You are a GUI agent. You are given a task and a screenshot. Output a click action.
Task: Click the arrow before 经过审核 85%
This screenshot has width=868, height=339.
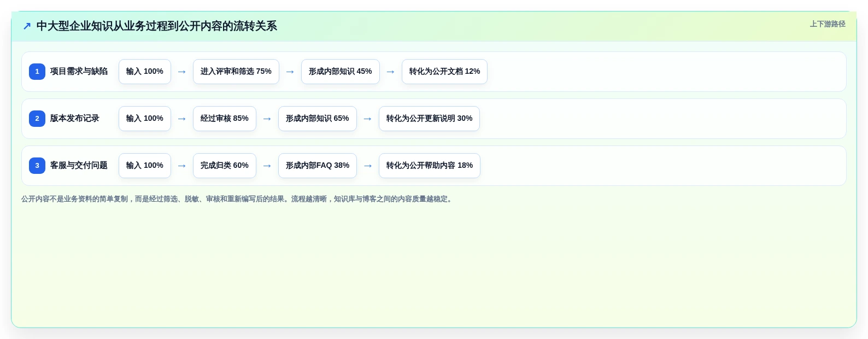click(x=182, y=119)
